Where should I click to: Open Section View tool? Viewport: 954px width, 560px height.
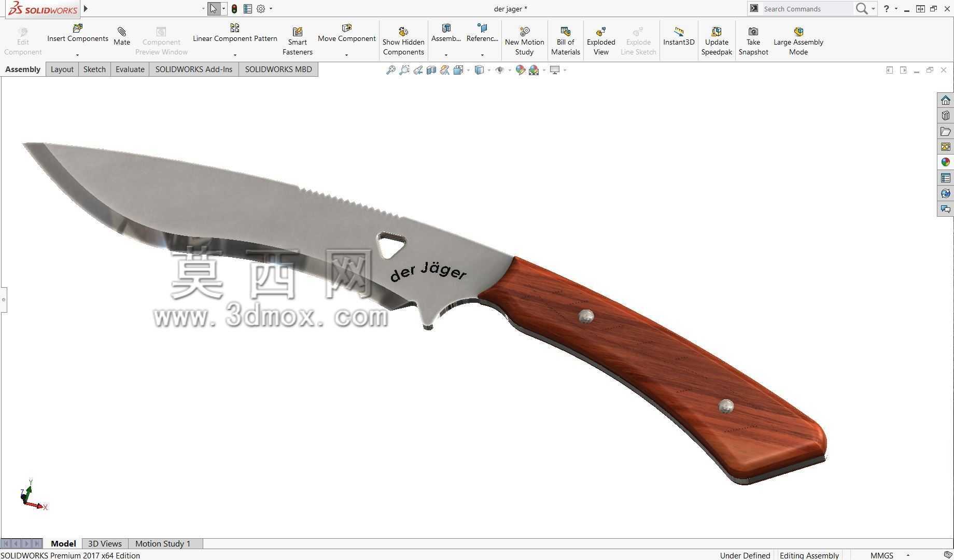pyautogui.click(x=431, y=70)
